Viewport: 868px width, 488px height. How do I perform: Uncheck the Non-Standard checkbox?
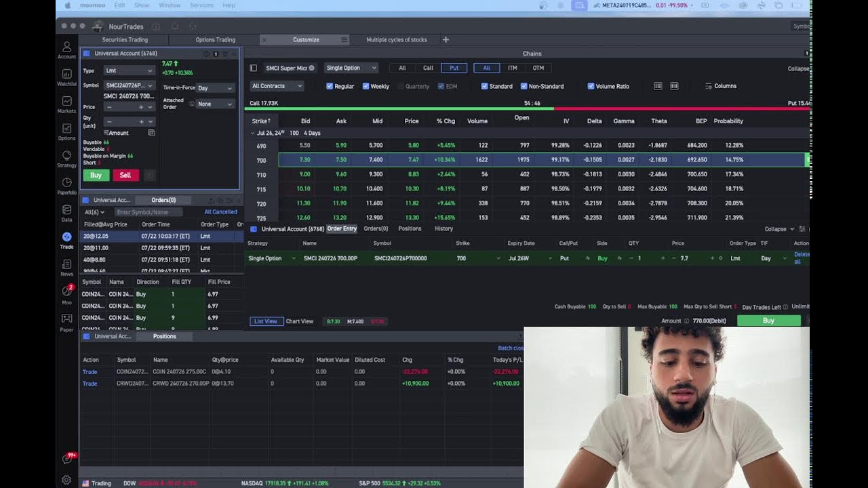524,86
